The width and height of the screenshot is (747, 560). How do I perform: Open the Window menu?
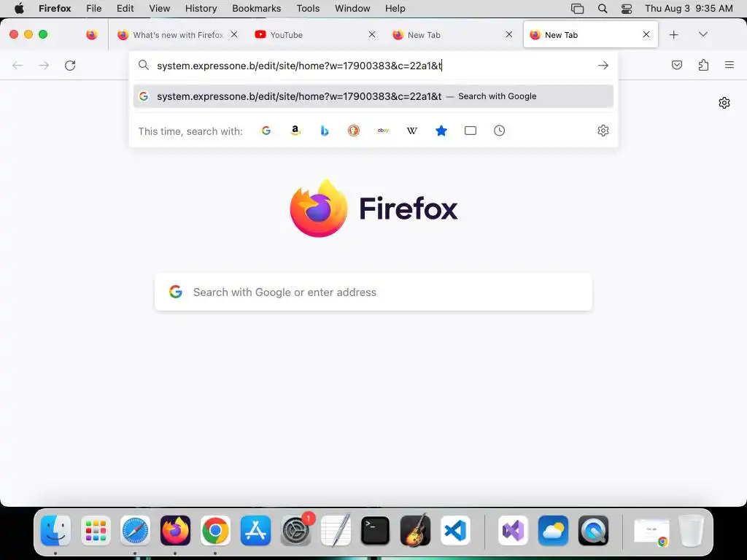click(x=352, y=9)
